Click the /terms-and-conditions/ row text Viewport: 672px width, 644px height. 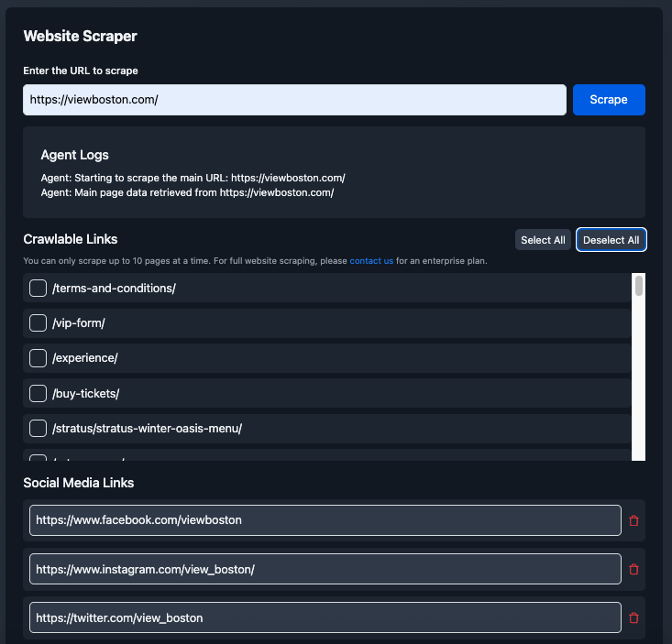click(114, 289)
